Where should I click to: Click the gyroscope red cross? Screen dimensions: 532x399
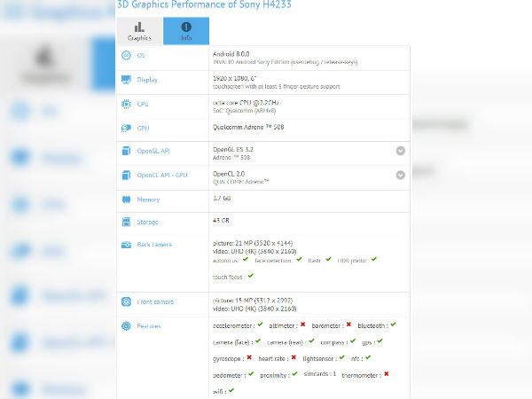(249, 357)
